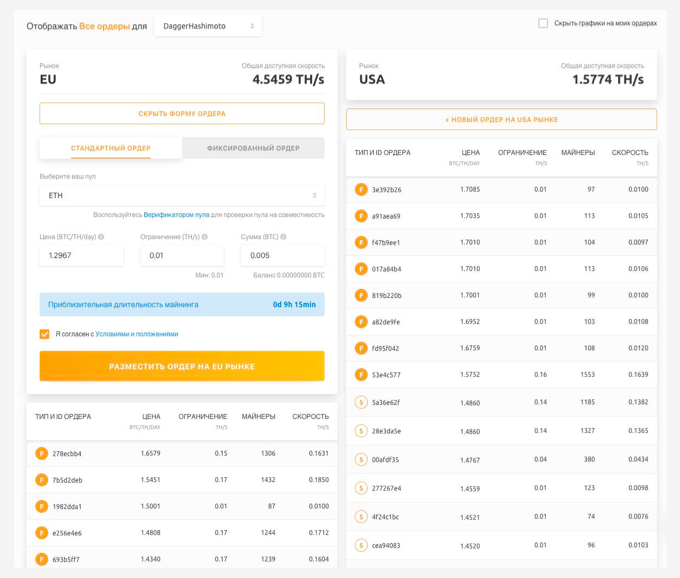This screenshot has height=578, width=680.
Task: Open the ETH pool selection dropdown
Action: tap(182, 196)
